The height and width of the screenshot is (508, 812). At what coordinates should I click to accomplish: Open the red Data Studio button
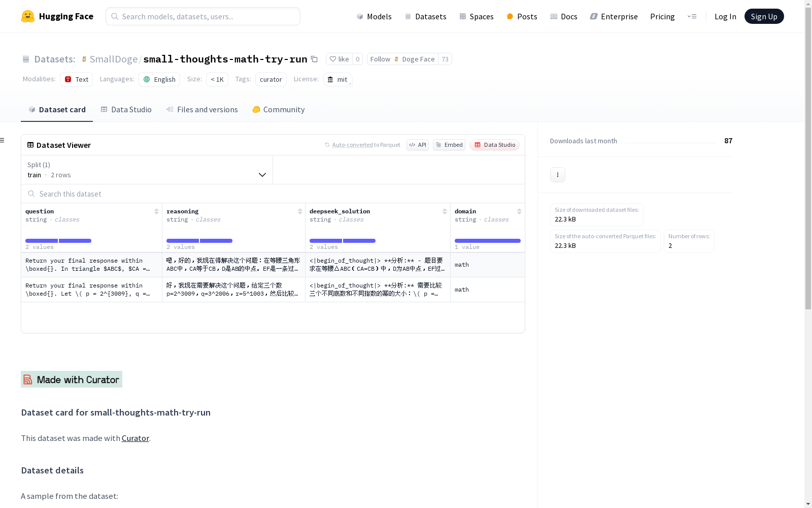click(494, 145)
